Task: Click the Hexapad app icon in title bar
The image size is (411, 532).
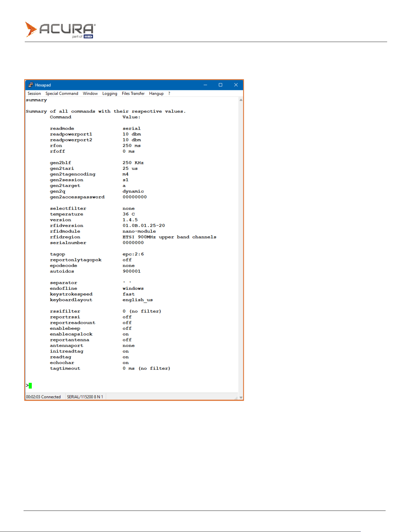Action: [x=31, y=85]
